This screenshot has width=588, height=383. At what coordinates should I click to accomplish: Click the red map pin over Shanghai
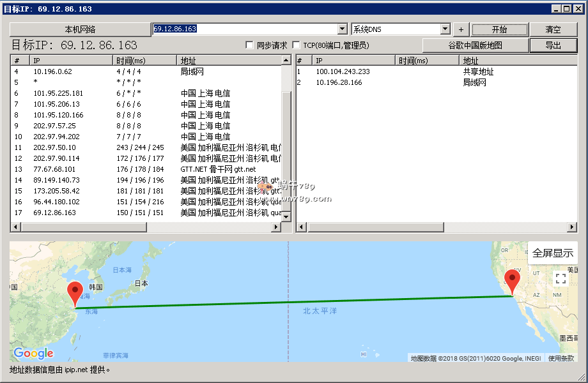[x=75, y=294]
